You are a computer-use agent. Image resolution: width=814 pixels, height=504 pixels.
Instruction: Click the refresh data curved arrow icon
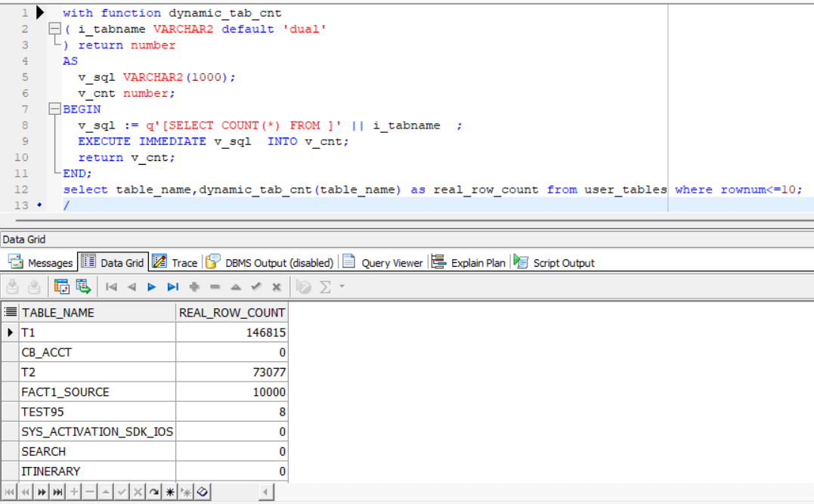pyautogui.click(x=154, y=492)
